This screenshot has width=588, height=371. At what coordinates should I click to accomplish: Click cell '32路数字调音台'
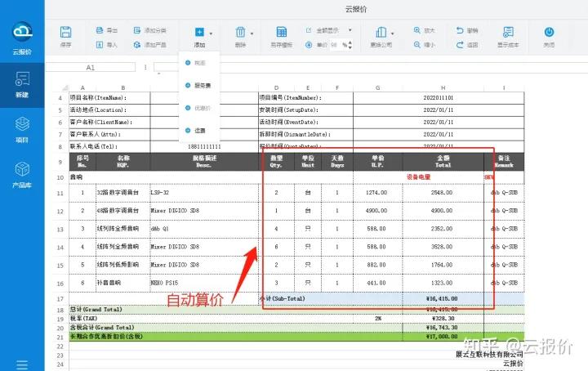click(x=123, y=193)
